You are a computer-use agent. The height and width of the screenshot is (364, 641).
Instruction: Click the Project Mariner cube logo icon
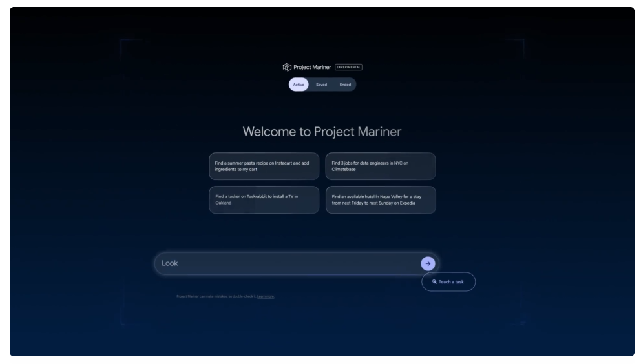[287, 67]
